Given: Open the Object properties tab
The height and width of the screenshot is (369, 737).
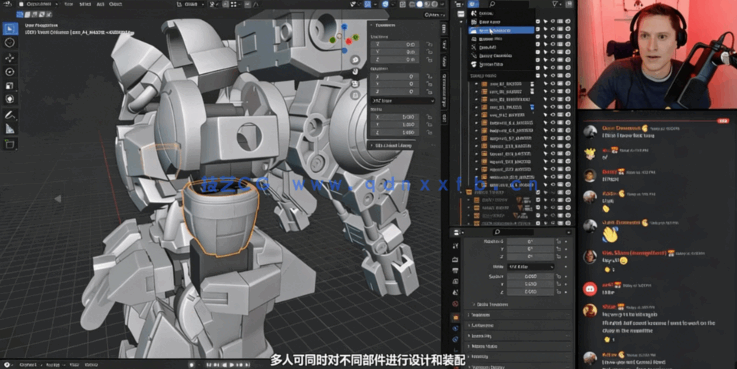Looking at the screenshot, I should point(455,318).
